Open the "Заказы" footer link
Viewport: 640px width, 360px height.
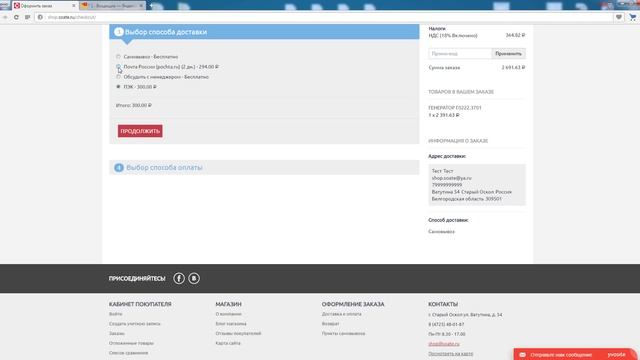point(117,333)
